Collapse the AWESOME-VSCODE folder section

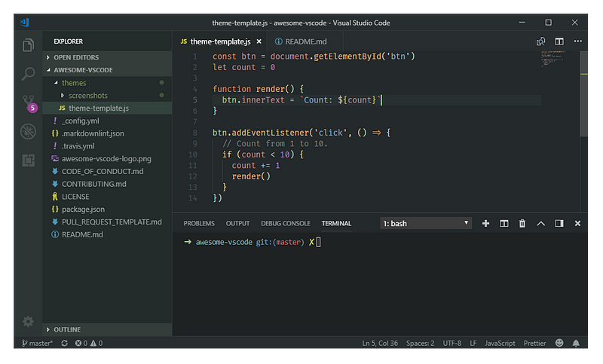pos(107,70)
